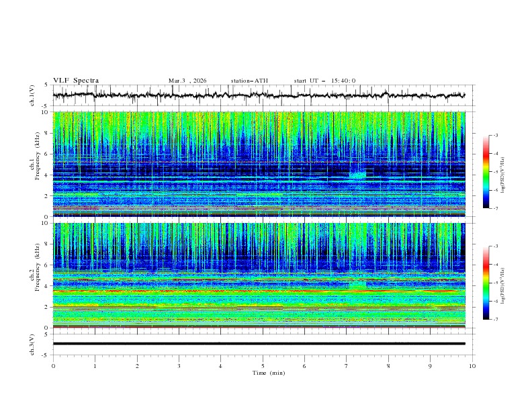
Task: Click the "ch.3(V)" axis label
Action: (x=32, y=345)
